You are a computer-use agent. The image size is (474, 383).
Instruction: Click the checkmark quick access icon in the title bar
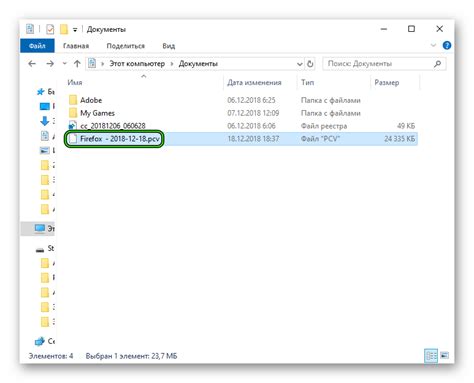pyautogui.click(x=50, y=29)
